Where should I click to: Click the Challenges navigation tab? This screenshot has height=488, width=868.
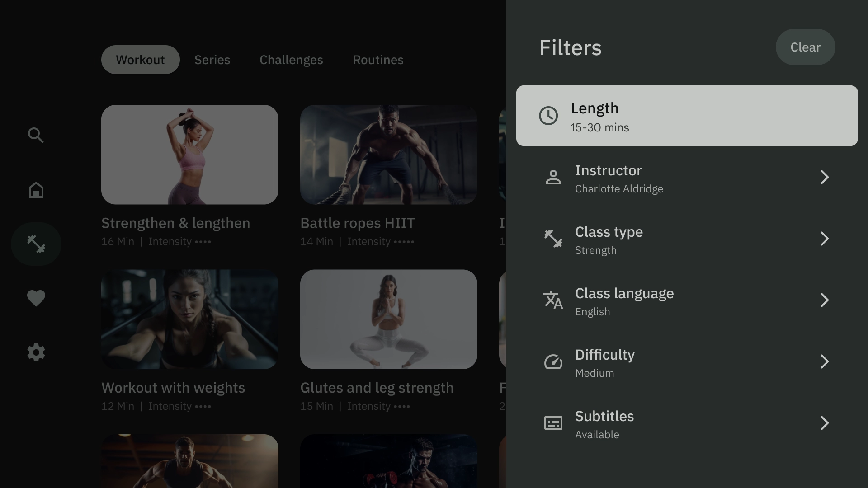tap(292, 60)
